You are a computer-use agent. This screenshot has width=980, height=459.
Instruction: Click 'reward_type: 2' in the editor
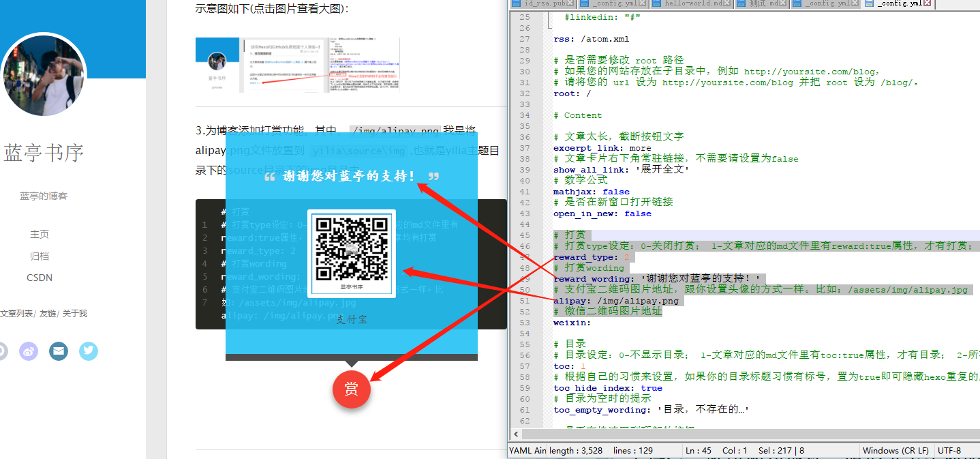[x=592, y=257]
